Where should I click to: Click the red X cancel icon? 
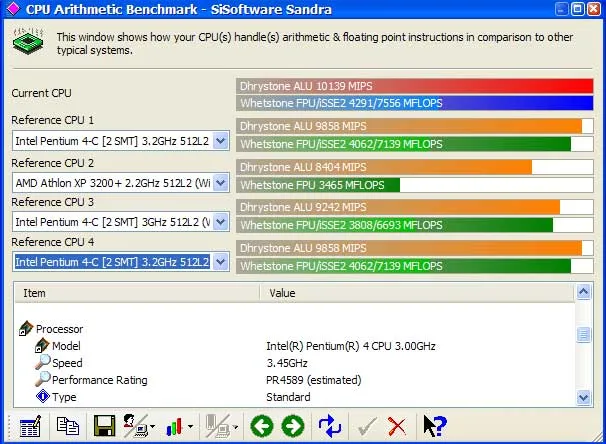[397, 426]
